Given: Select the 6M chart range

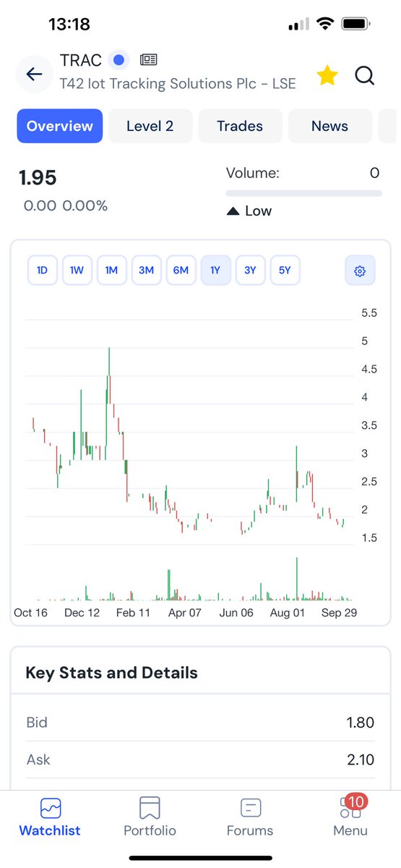Looking at the screenshot, I should [181, 271].
